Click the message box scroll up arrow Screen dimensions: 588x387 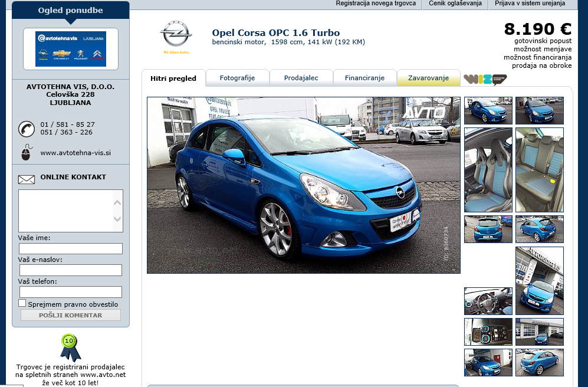pos(117,202)
